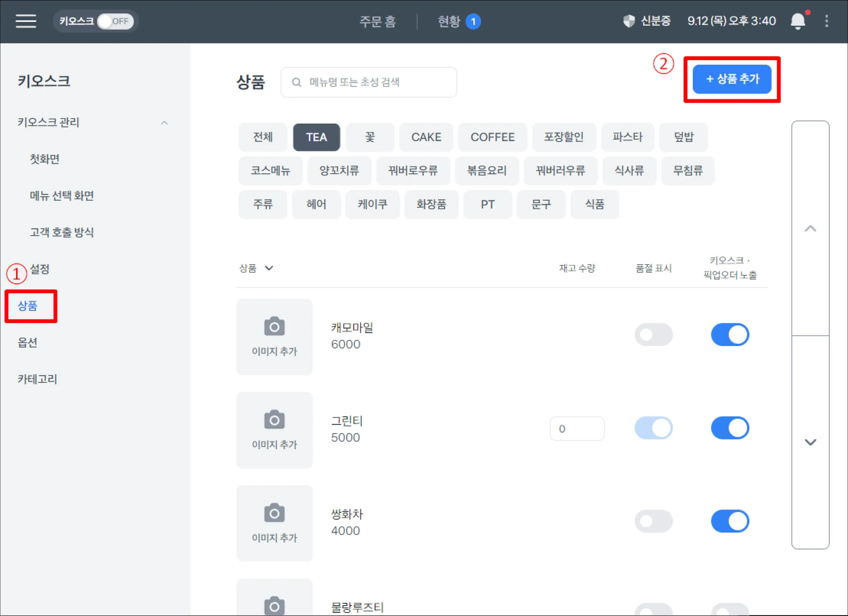The image size is (848, 616).
Task: Enable sold-out toggle for 캐모마일
Action: click(653, 334)
